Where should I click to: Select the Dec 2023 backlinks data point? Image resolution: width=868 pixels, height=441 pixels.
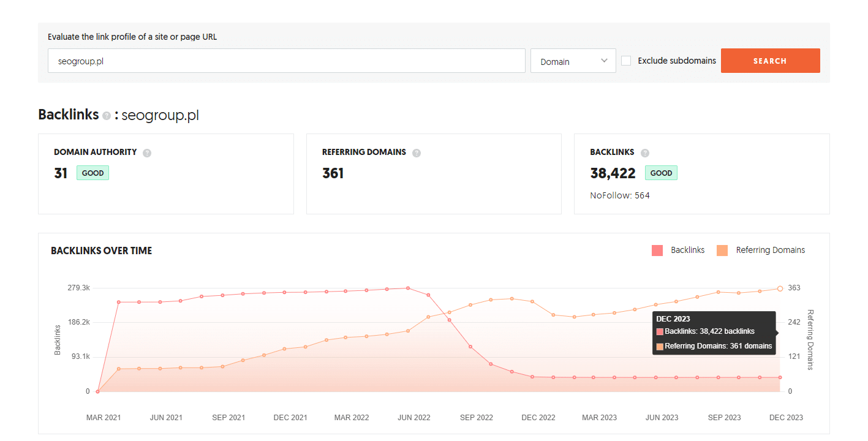pyautogui.click(x=780, y=377)
